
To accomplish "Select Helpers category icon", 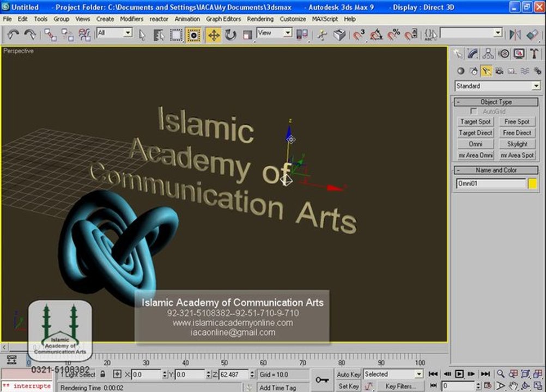I will (512, 71).
